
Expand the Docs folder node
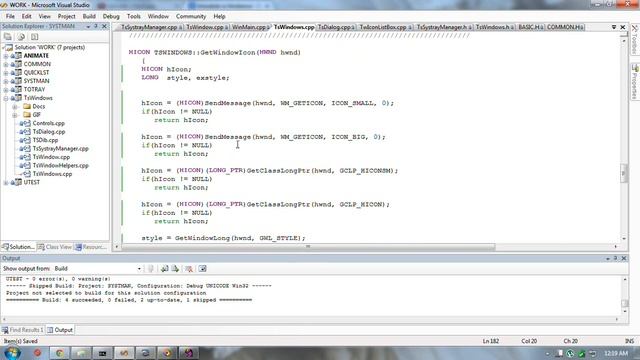pyautogui.click(x=15, y=107)
